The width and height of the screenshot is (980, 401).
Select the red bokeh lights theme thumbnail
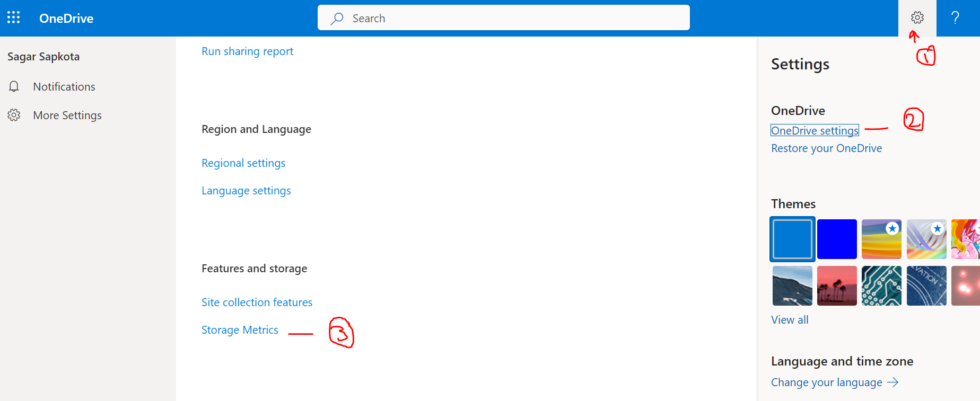coord(966,286)
